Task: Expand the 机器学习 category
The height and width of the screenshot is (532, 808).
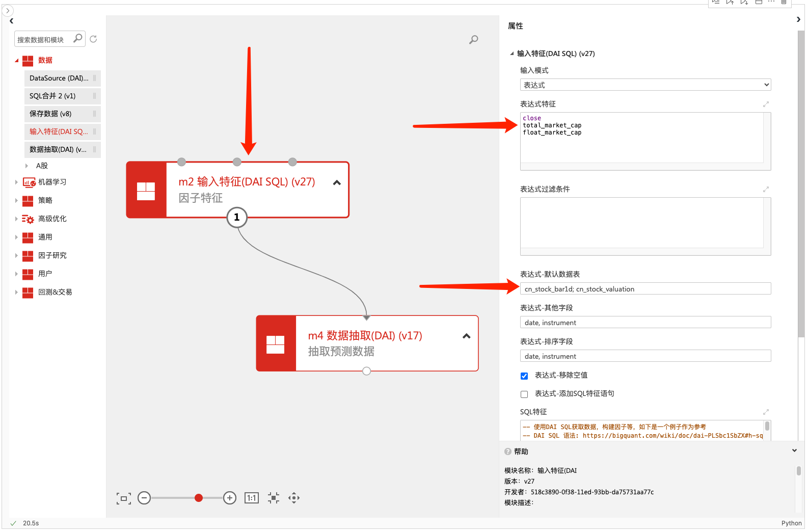Action: click(16, 182)
